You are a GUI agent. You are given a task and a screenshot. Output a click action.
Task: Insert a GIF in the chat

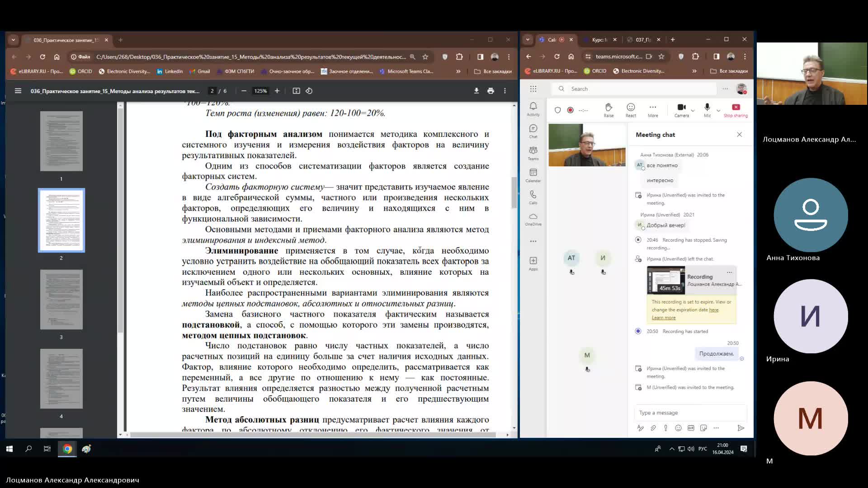coord(691,428)
